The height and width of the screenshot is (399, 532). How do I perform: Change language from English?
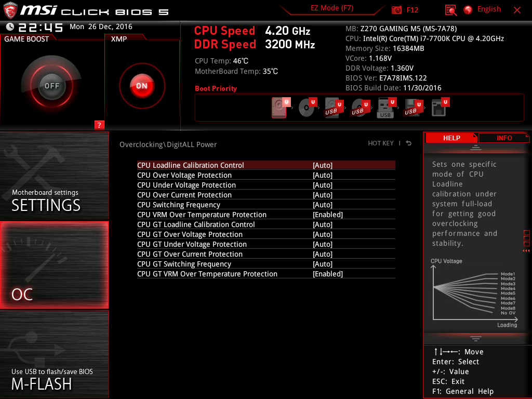click(x=489, y=9)
